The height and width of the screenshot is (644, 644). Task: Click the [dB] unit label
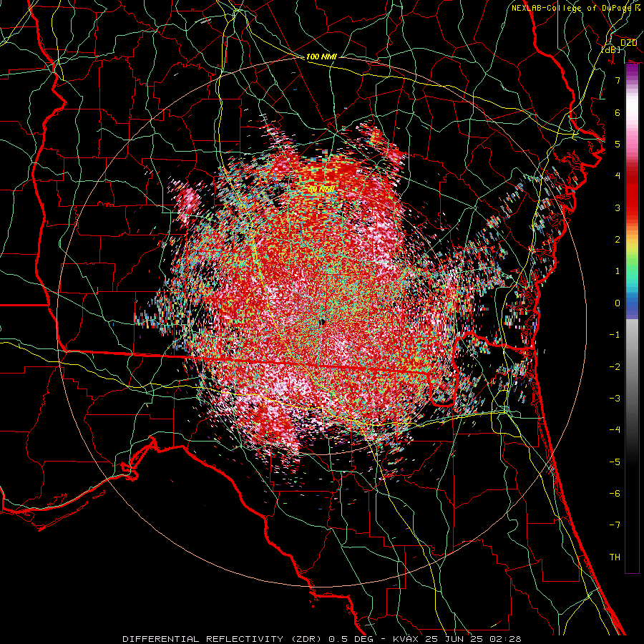[x=611, y=49]
